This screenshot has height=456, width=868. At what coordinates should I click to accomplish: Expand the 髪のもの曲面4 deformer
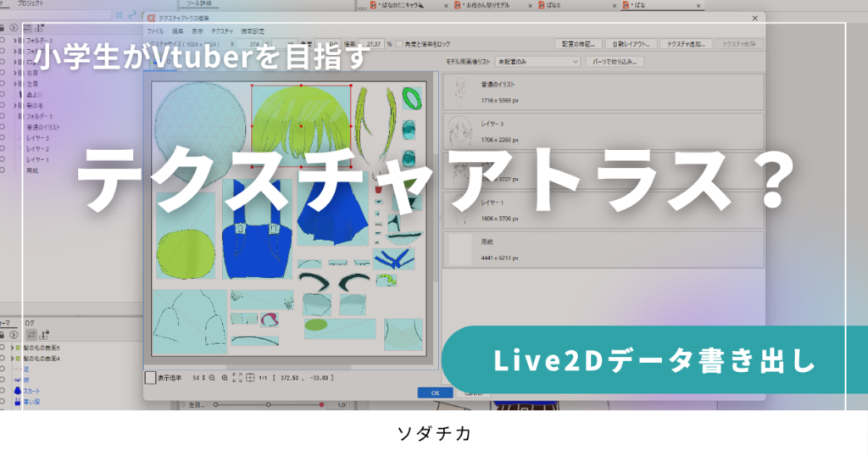click(x=12, y=359)
